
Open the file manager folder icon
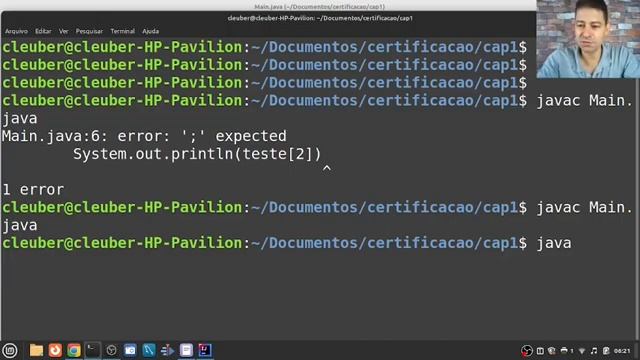tap(36, 350)
